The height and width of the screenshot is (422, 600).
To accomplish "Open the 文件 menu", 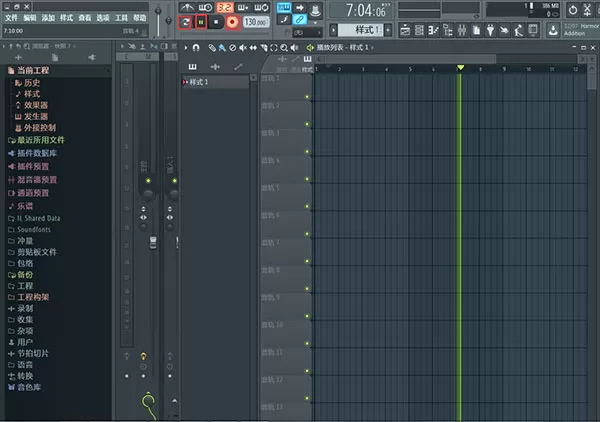I will [x=11, y=18].
